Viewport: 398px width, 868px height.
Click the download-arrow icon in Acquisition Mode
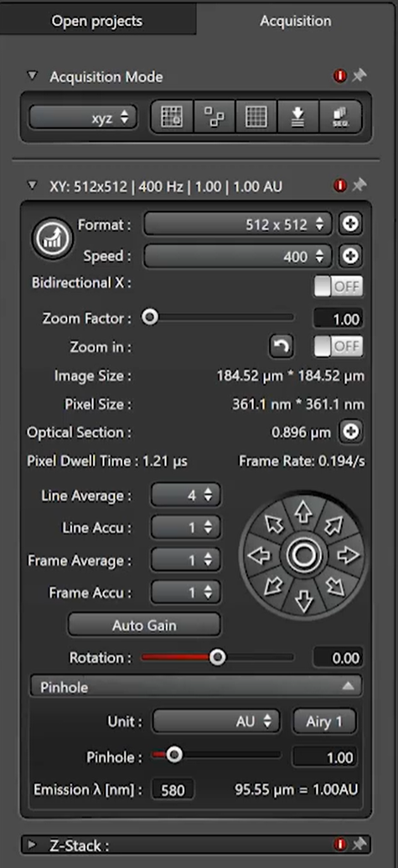point(298,117)
